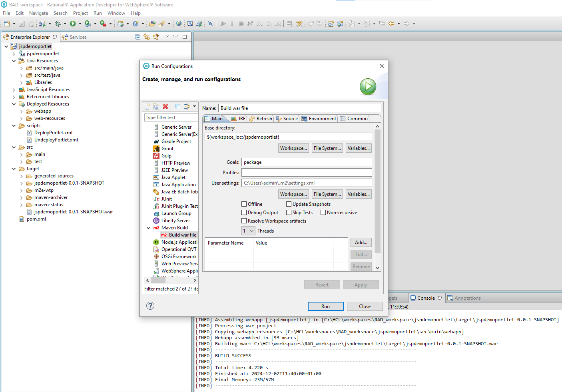The width and height of the screenshot is (562, 392).
Task: Click the Add parameter button
Action: click(361, 243)
